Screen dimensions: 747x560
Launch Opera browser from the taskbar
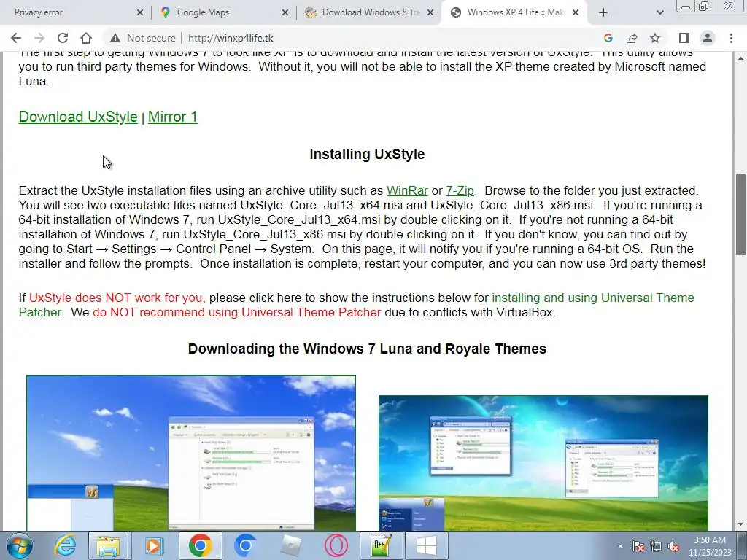click(336, 545)
